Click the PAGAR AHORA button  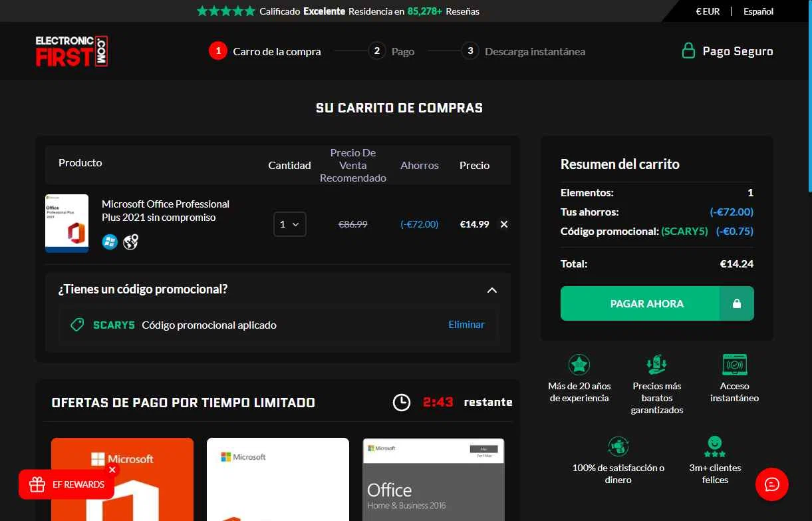point(657,303)
